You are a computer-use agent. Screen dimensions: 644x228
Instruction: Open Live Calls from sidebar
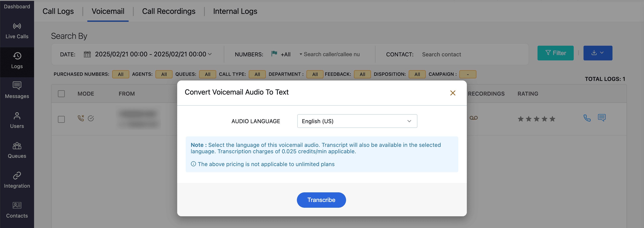pyautogui.click(x=17, y=31)
